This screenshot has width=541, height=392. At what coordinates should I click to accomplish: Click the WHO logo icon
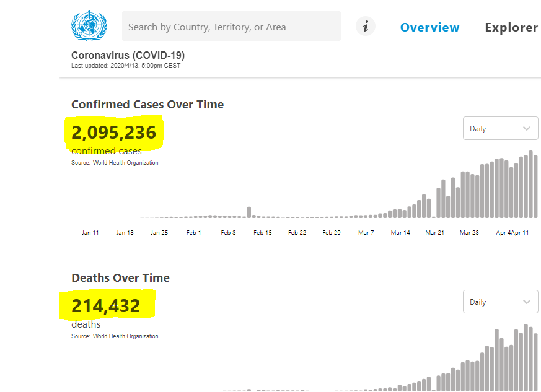[x=89, y=26]
